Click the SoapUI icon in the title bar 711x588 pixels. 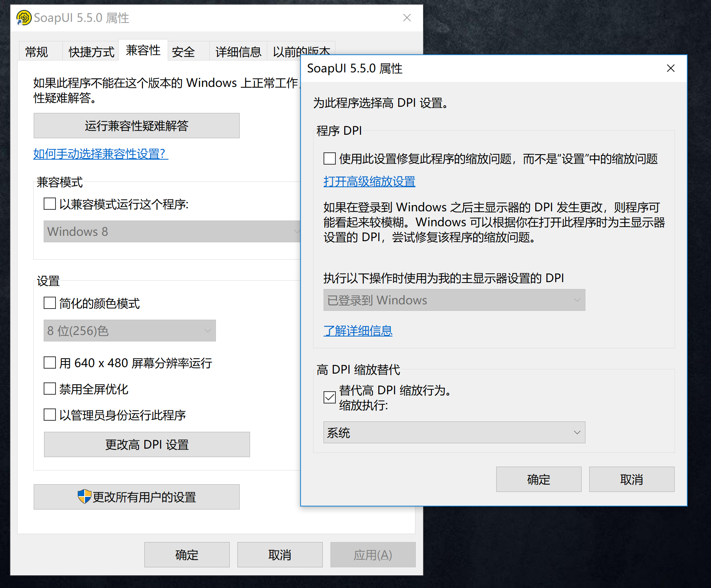point(23,18)
